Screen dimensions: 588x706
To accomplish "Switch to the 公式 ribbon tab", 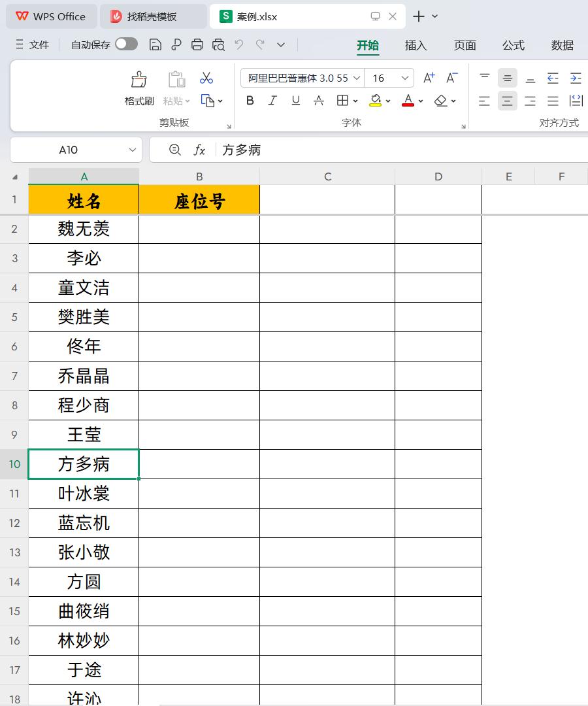I will (x=514, y=45).
